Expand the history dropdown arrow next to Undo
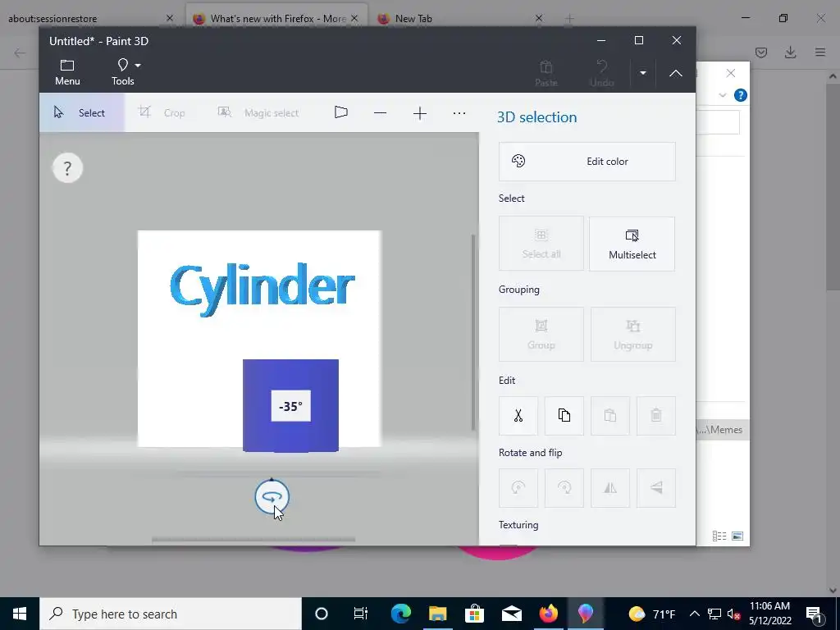The width and height of the screenshot is (840, 630). 643,73
